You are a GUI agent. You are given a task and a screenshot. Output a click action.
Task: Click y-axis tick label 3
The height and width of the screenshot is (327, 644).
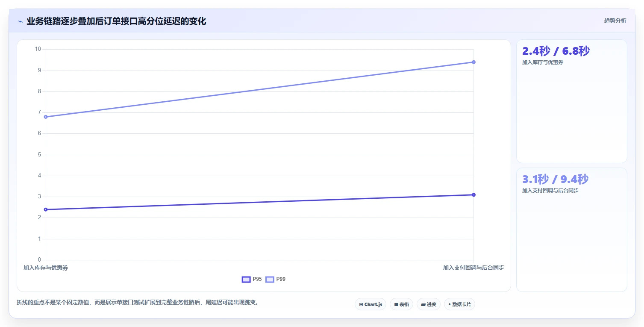39,197
